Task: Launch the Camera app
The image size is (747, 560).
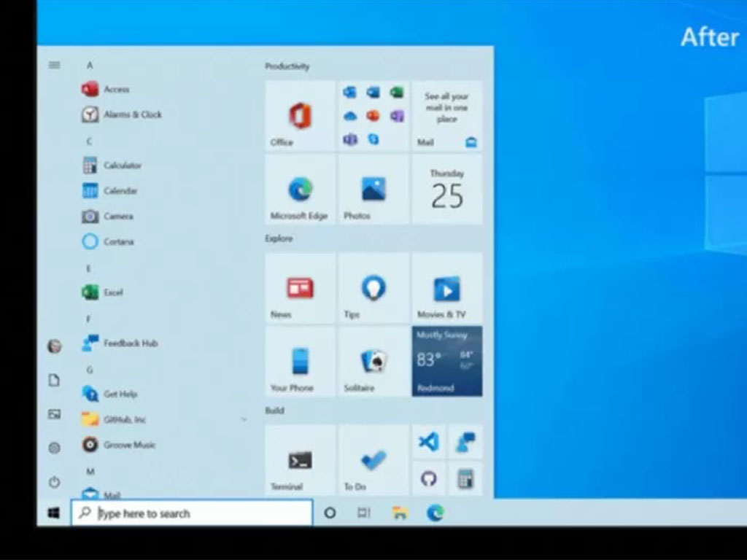Action: tap(108, 216)
